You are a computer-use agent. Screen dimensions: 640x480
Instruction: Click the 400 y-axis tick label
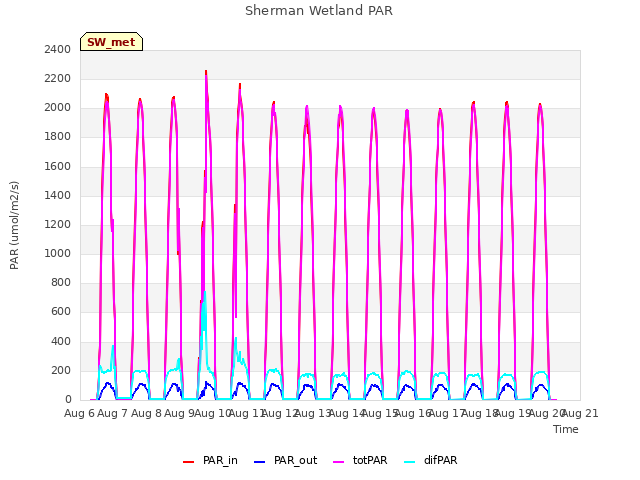tap(61, 342)
